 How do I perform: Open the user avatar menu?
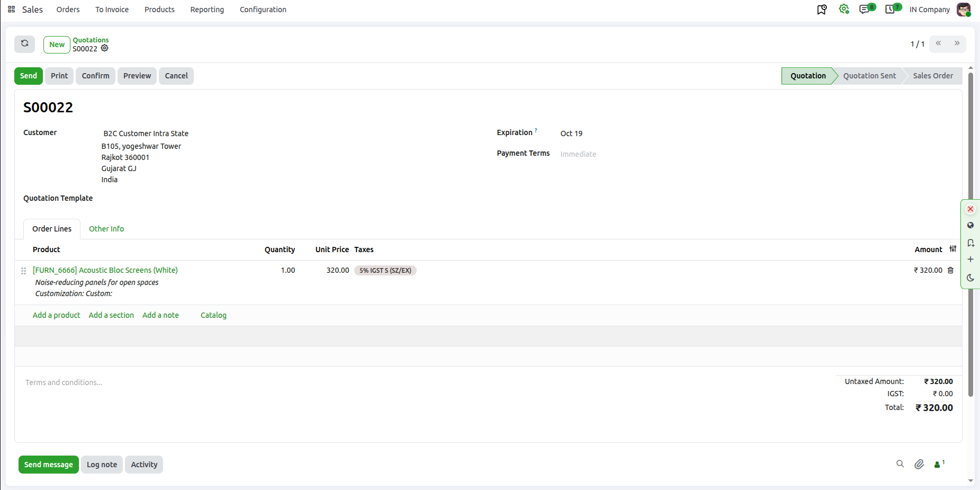[964, 10]
